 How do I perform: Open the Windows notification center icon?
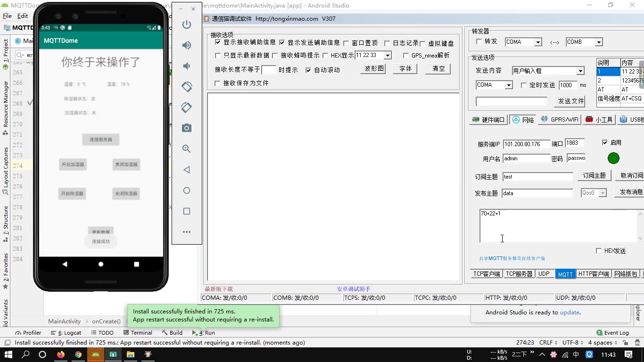coord(628,354)
